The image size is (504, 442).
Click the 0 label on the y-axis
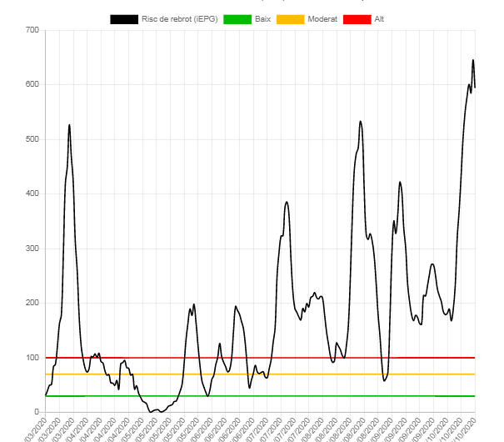(37, 412)
